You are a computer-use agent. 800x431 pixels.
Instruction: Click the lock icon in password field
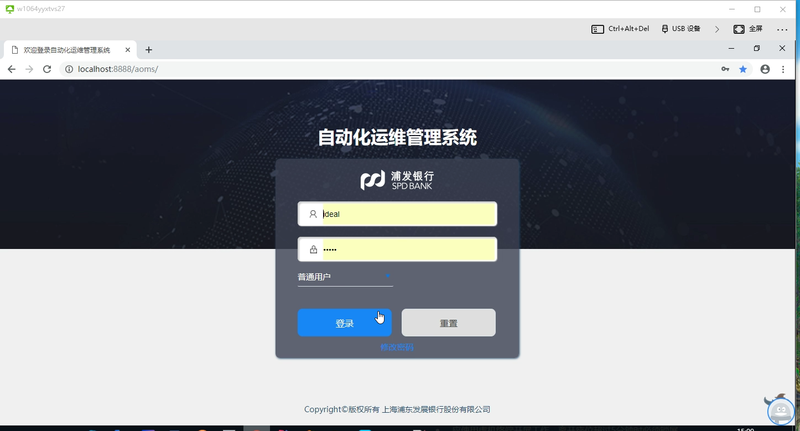tap(313, 249)
